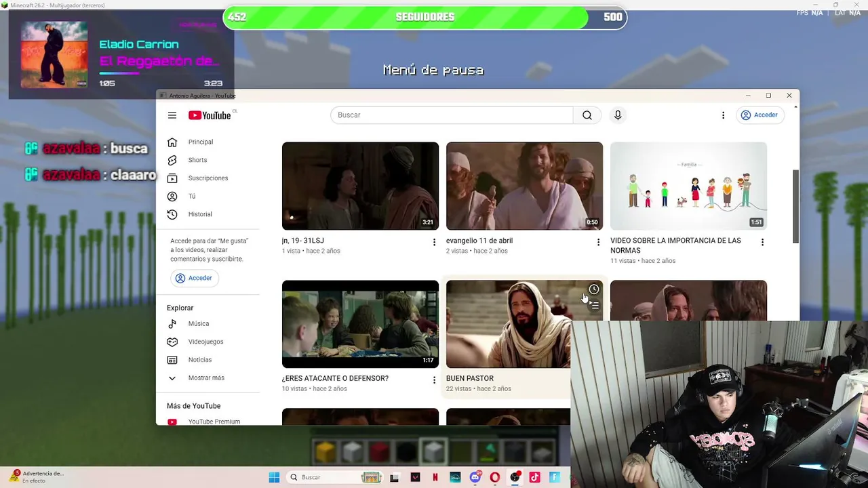Click the Explorar section heading
The height and width of the screenshot is (488, 868).
pyautogui.click(x=180, y=308)
